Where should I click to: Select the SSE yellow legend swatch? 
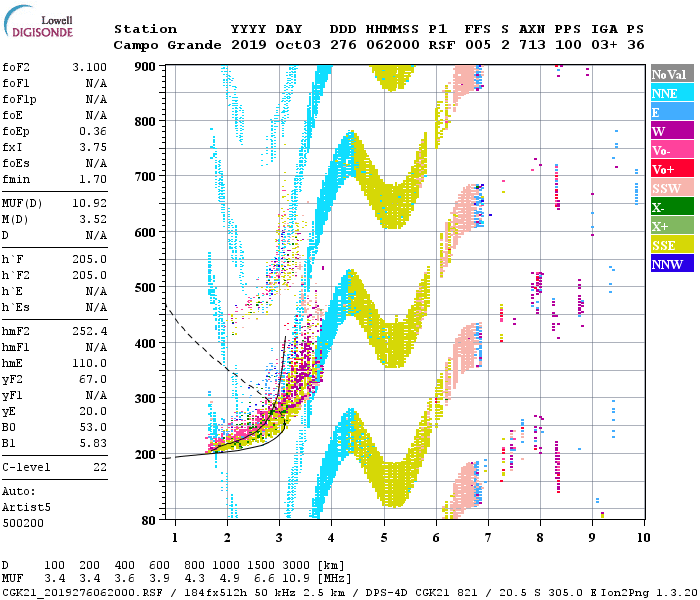(672, 245)
